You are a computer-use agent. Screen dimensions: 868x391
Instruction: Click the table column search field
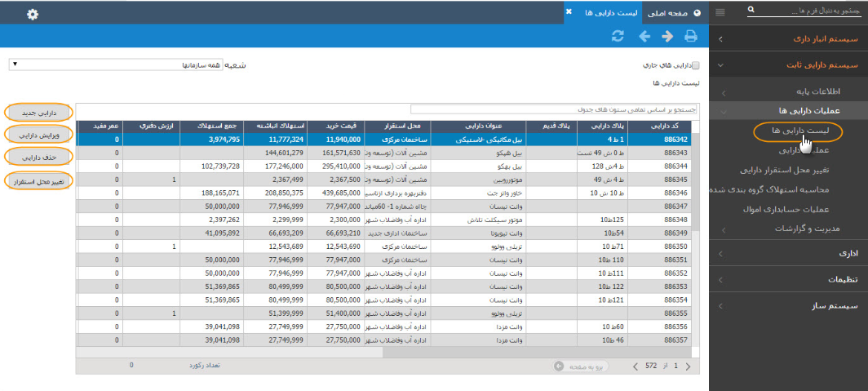tap(554, 109)
